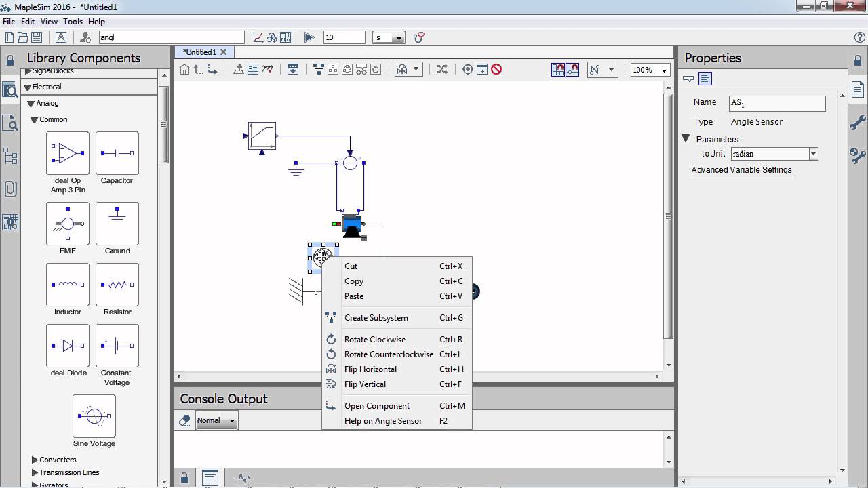Clear the console with the eraser icon
This screenshot has height=488, width=868.
pos(184,420)
